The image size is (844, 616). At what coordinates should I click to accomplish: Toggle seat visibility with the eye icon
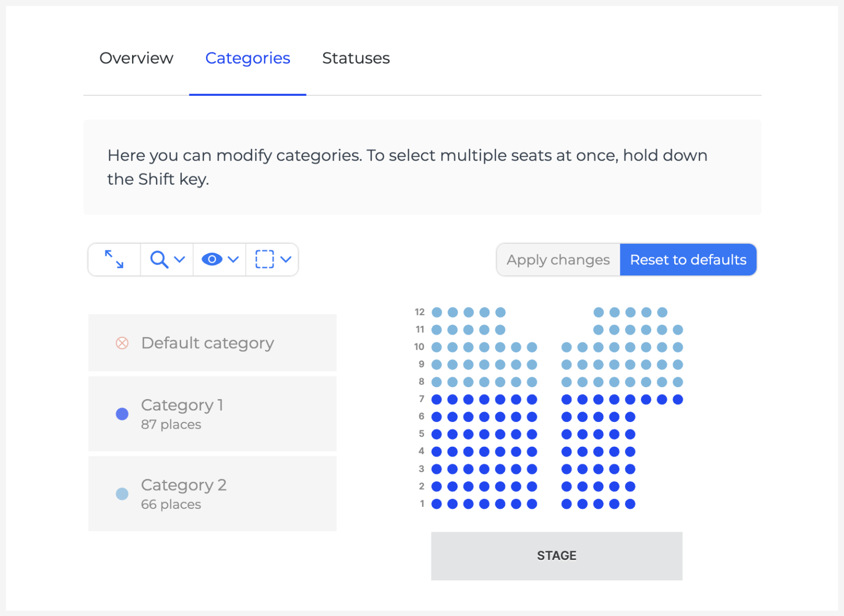tap(213, 259)
